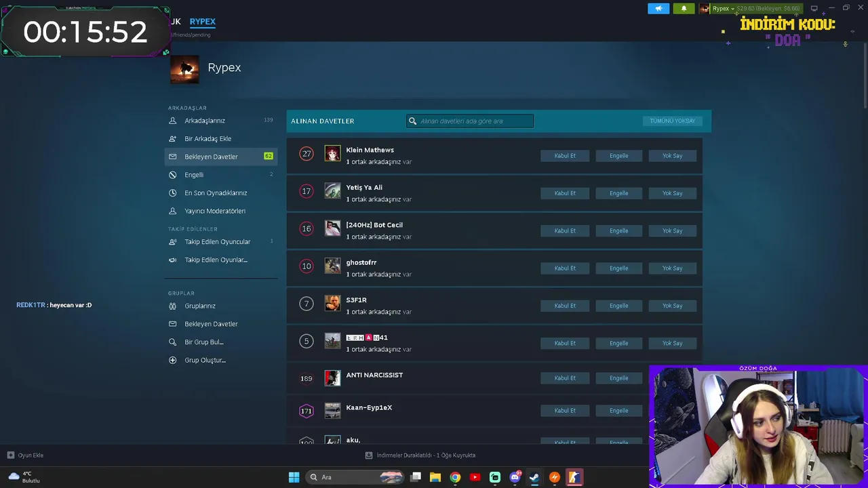Click taskbar Ara search box
This screenshot has height=488, width=868.
[355, 477]
